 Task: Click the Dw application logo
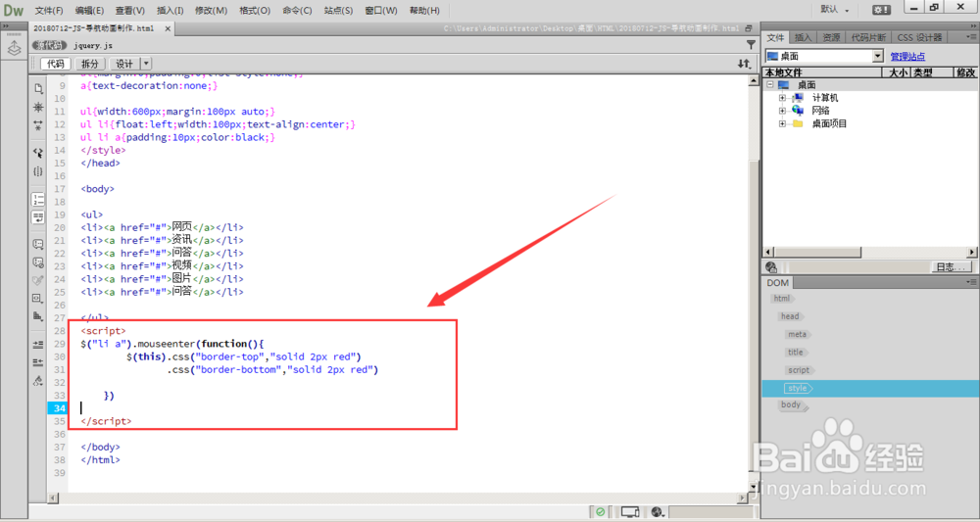click(x=13, y=10)
